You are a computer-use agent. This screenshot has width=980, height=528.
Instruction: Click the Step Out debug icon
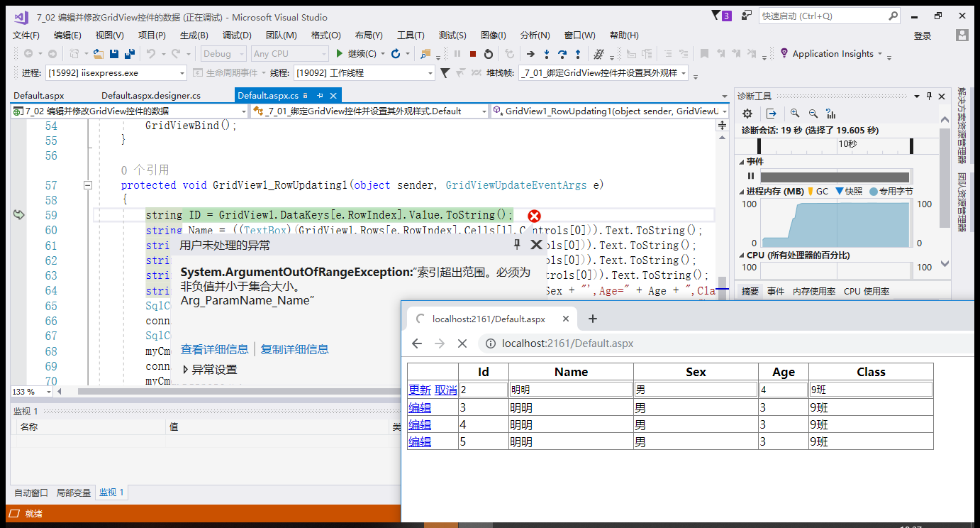pos(578,54)
